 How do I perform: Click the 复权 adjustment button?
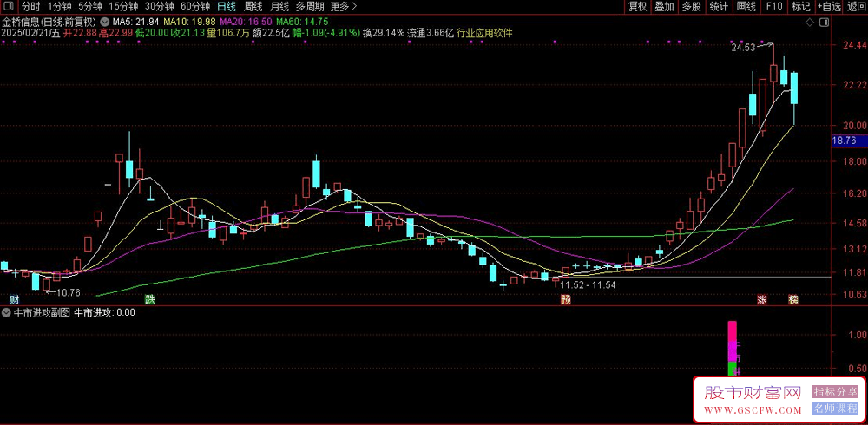point(638,7)
